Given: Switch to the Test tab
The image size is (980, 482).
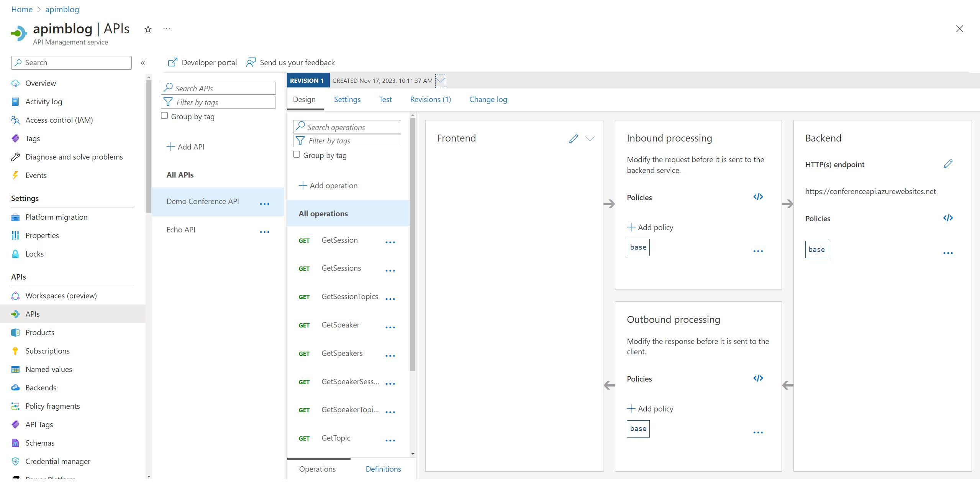Looking at the screenshot, I should pyautogui.click(x=385, y=99).
